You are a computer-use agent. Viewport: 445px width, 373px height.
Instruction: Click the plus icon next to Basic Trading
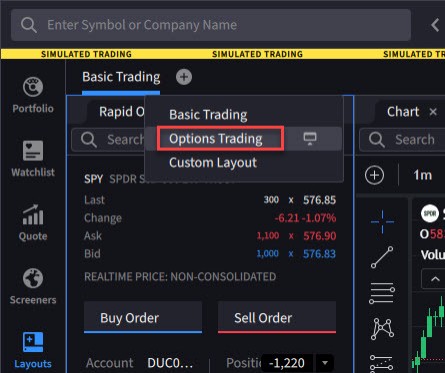click(184, 77)
